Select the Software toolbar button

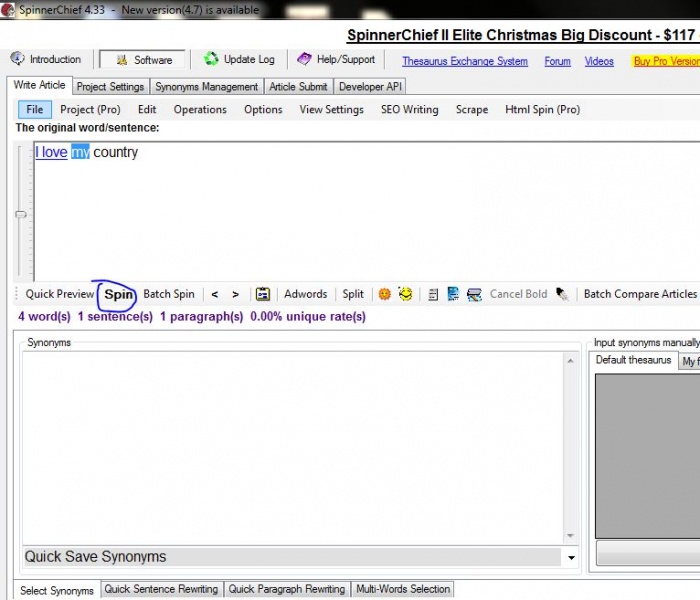[x=142, y=60]
